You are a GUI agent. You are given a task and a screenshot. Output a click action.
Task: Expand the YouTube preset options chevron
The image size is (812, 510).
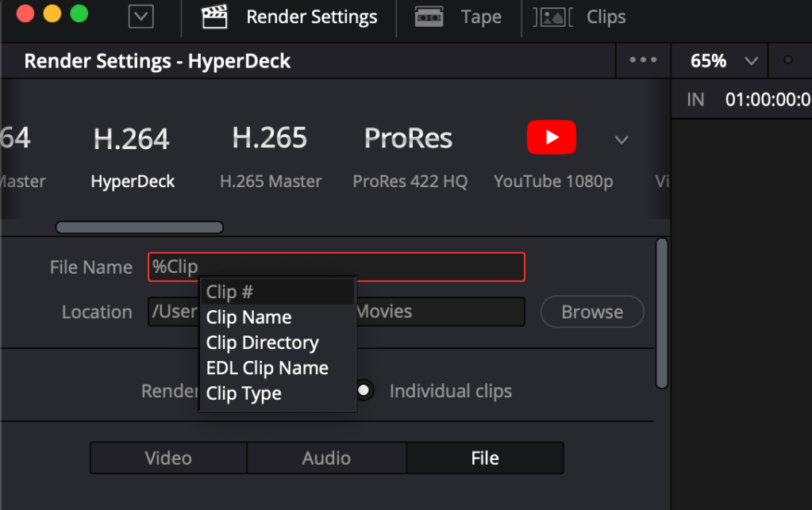pyautogui.click(x=622, y=140)
